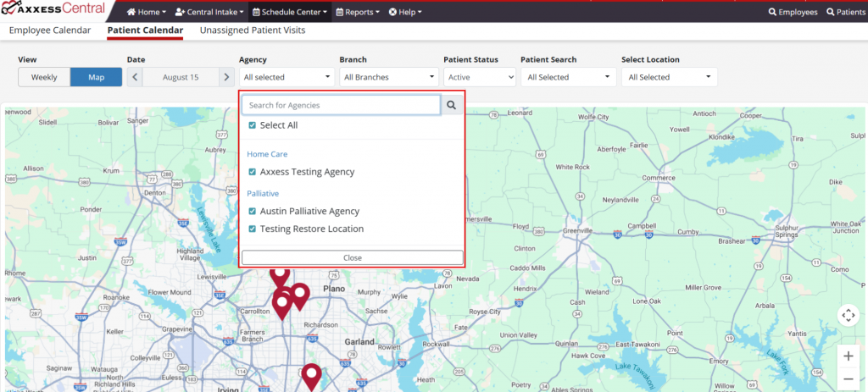
Task: Open Employees search in top bar
Action: (x=793, y=12)
